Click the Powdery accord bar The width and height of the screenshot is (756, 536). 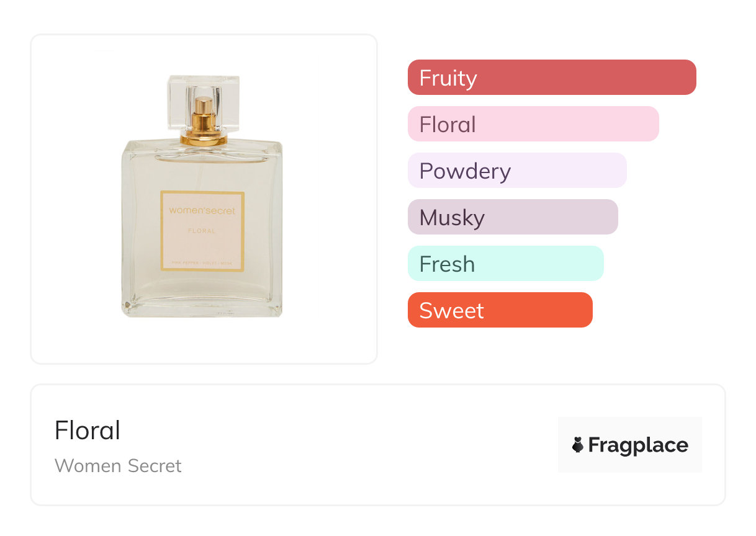(x=516, y=171)
